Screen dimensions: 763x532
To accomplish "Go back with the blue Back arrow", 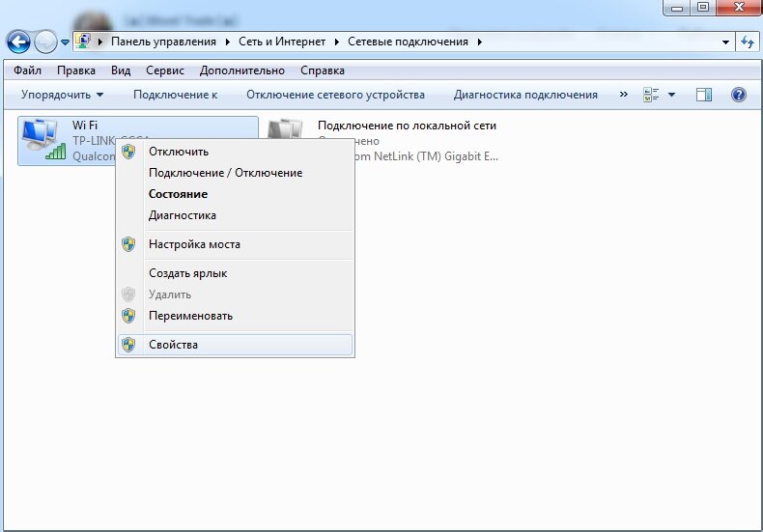I will [x=18, y=42].
